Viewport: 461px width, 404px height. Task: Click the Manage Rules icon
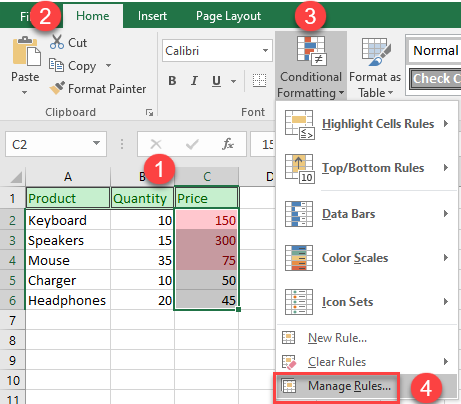pos(289,386)
